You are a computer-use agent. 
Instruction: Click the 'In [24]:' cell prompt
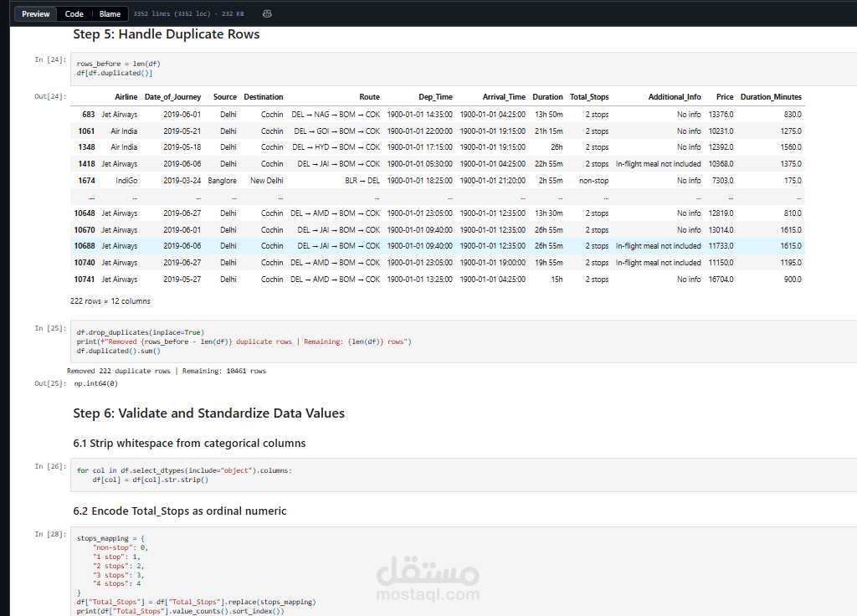tap(50, 59)
